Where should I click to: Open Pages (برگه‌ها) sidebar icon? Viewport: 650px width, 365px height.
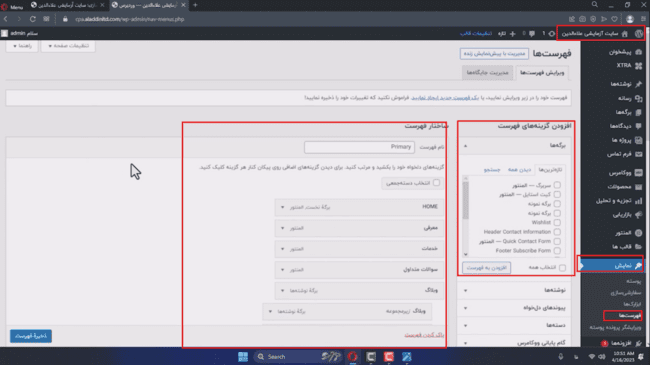point(638,112)
